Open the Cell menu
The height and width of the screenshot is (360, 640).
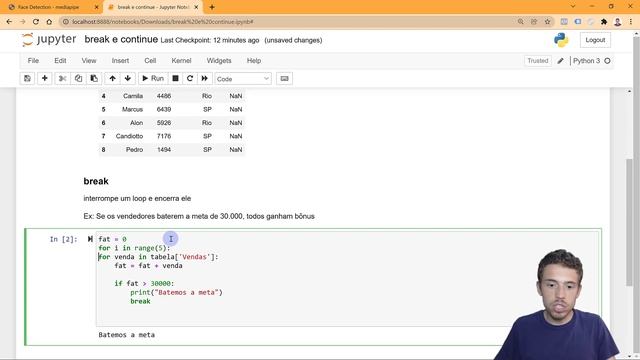click(x=150, y=60)
